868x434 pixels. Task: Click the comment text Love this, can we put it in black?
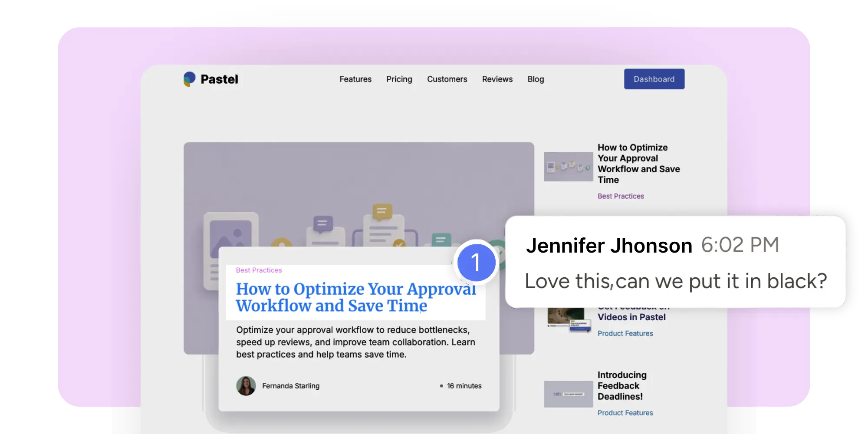click(x=676, y=281)
